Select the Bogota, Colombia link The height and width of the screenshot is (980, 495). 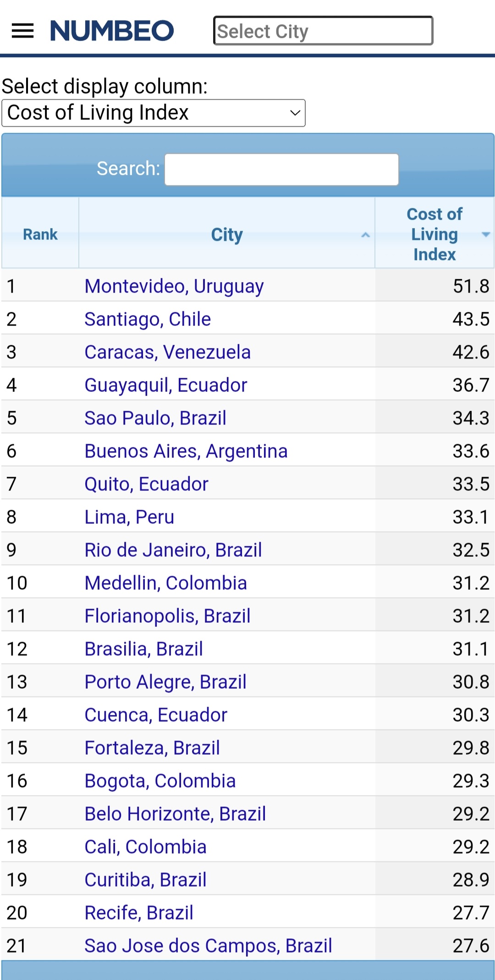coord(160,781)
